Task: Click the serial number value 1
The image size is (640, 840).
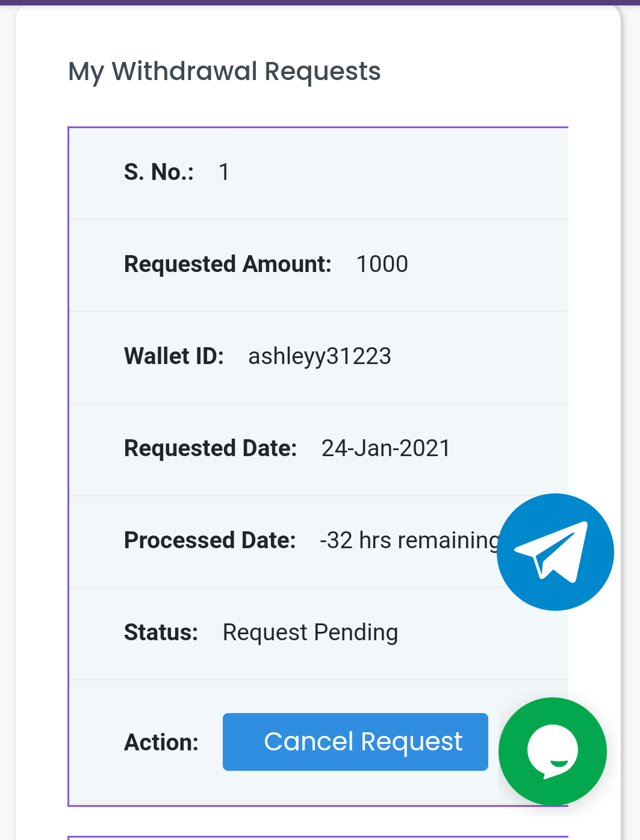Action: (224, 172)
